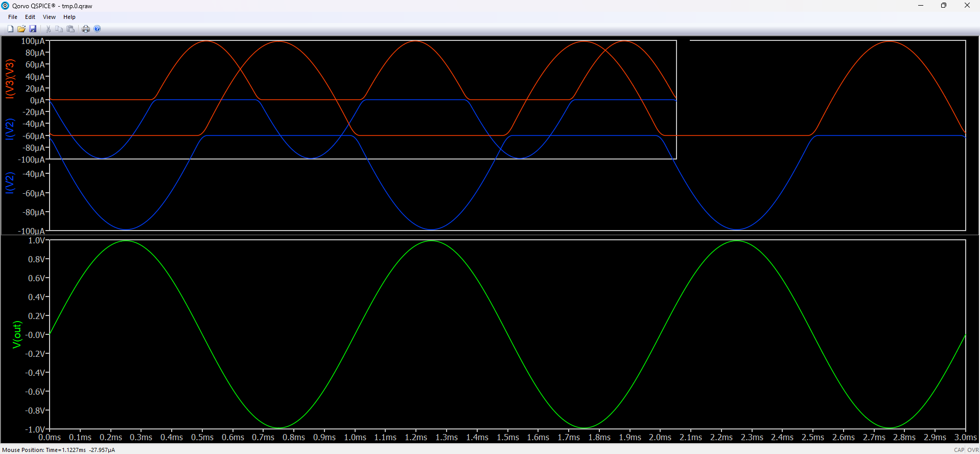Click the Copy toolbar icon
This screenshot has height=454, width=980.
[59, 29]
